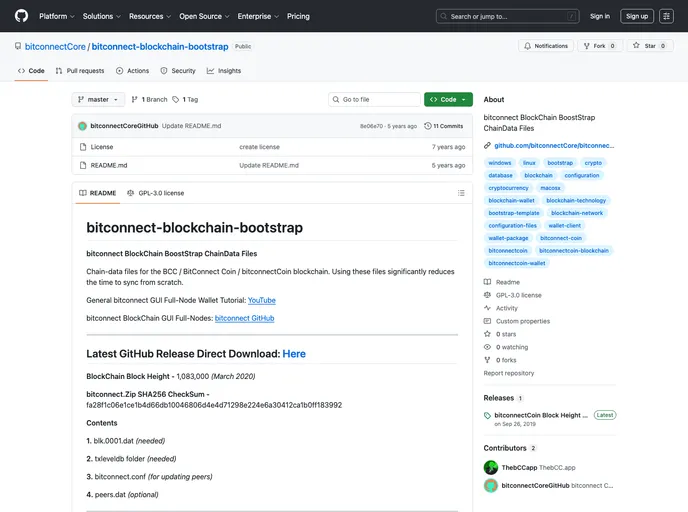
Task: Expand the Open Source navigation menu
Action: coord(203,16)
